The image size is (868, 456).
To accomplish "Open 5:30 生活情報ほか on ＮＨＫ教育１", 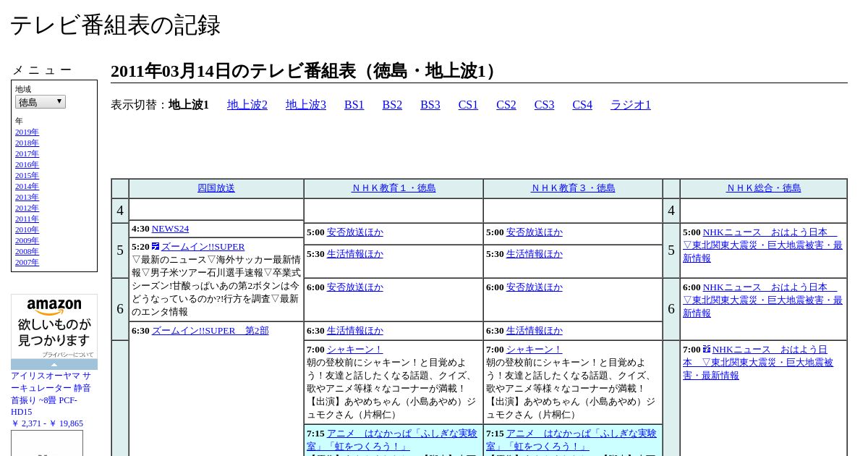I will pyautogui.click(x=355, y=254).
